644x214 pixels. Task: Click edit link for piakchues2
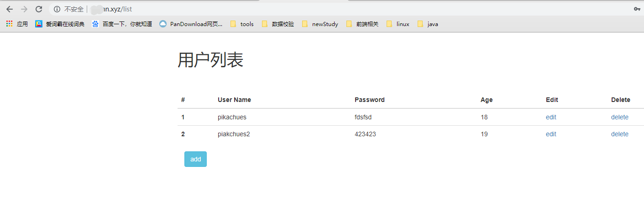coord(551,134)
